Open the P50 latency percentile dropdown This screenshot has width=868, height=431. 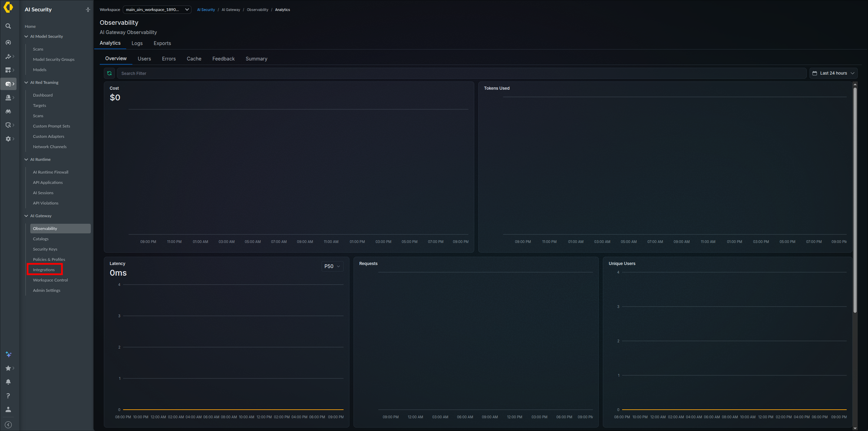tap(332, 266)
